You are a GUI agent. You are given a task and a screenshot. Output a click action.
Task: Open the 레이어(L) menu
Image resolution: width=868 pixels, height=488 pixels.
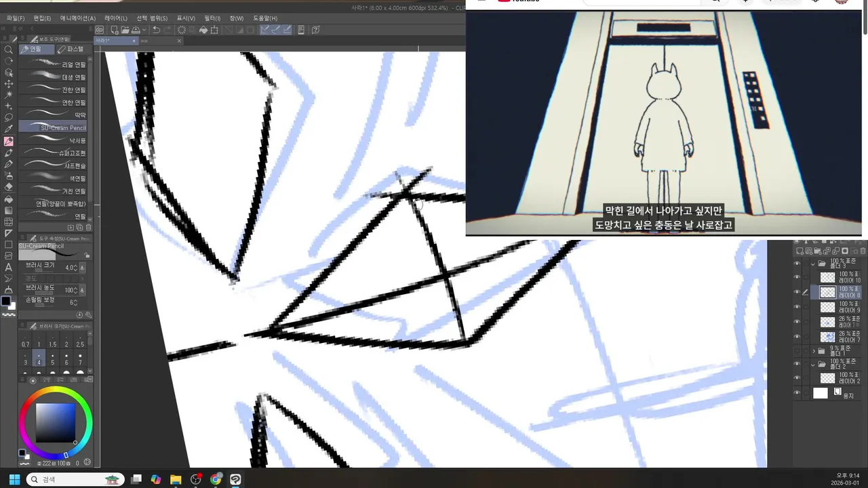coord(116,18)
